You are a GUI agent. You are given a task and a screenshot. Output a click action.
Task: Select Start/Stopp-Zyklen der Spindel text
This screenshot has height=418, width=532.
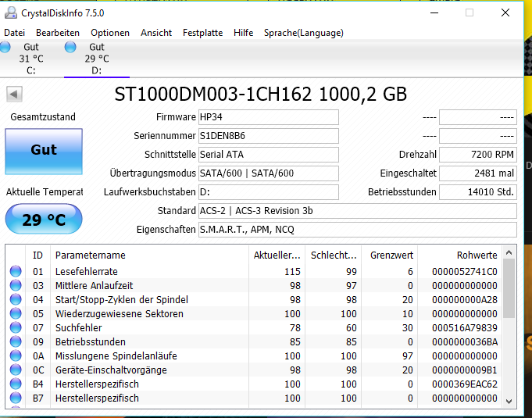(x=121, y=300)
